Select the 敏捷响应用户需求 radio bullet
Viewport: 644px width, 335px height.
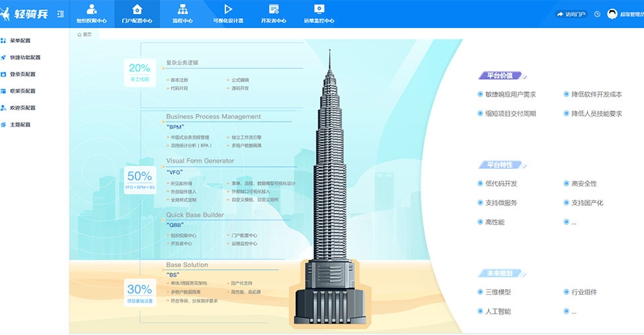click(480, 94)
